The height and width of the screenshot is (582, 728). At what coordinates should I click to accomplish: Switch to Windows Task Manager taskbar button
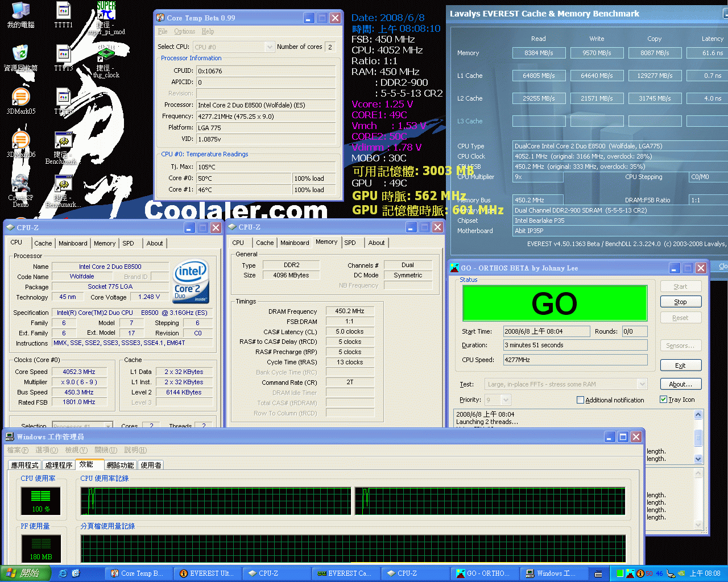[x=555, y=573]
